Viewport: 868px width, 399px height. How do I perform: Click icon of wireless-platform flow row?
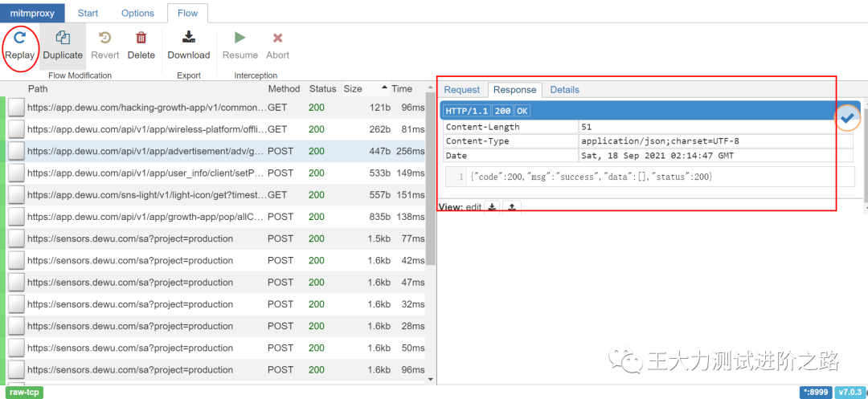tap(17, 129)
